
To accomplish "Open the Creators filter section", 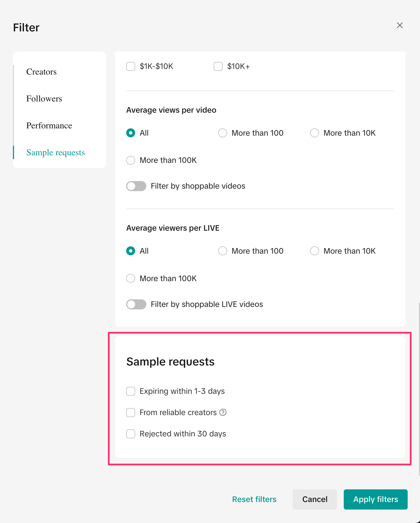I will [41, 72].
